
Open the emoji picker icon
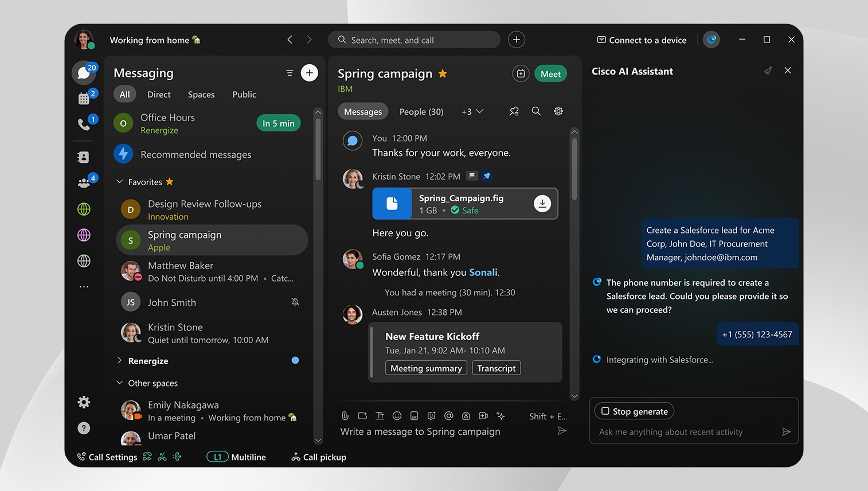coord(397,416)
